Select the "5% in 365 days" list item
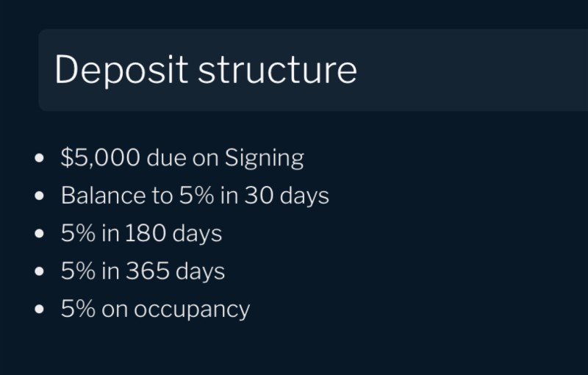This screenshot has width=588, height=375. coord(143,271)
